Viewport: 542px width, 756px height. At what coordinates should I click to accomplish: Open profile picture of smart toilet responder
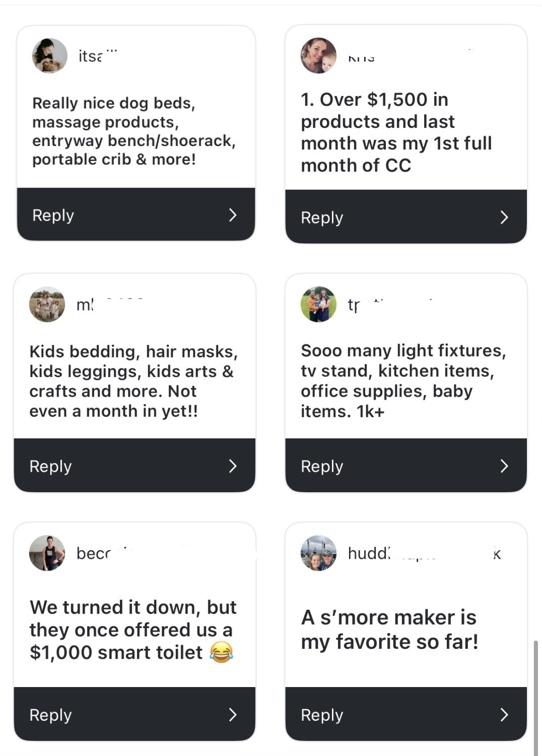pyautogui.click(x=47, y=553)
